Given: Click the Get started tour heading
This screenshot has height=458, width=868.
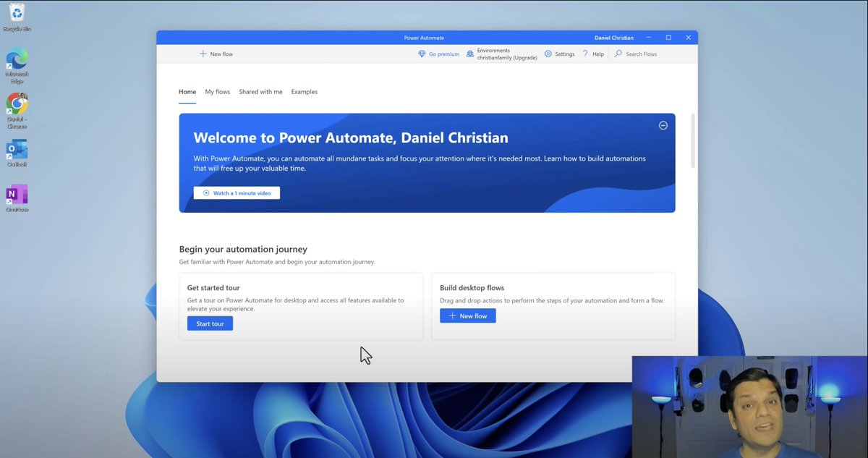Looking at the screenshot, I should pos(213,288).
